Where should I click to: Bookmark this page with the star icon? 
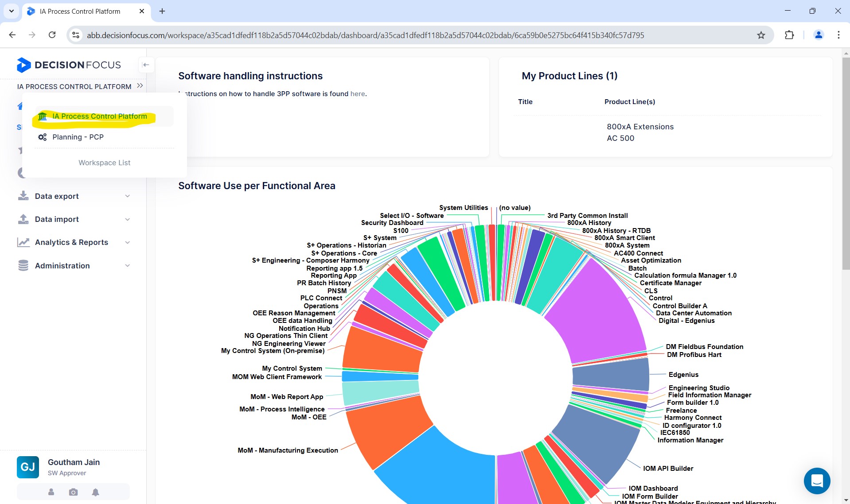click(761, 35)
